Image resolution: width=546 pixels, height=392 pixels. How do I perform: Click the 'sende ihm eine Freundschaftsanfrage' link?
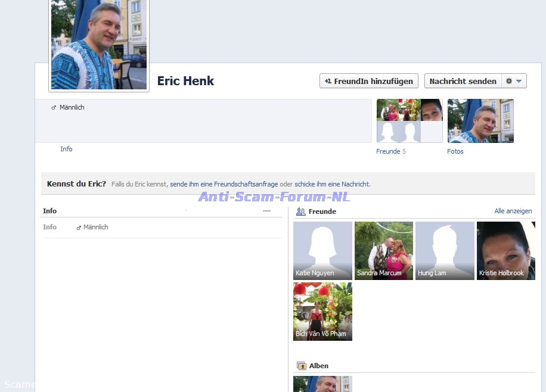pyautogui.click(x=224, y=184)
